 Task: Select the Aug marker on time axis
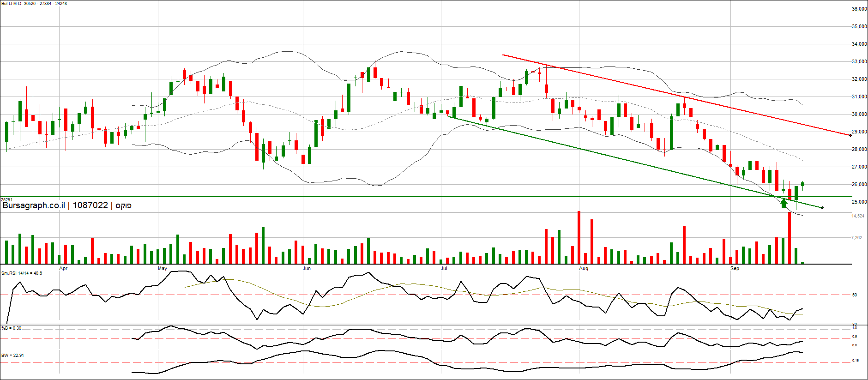pyautogui.click(x=584, y=268)
